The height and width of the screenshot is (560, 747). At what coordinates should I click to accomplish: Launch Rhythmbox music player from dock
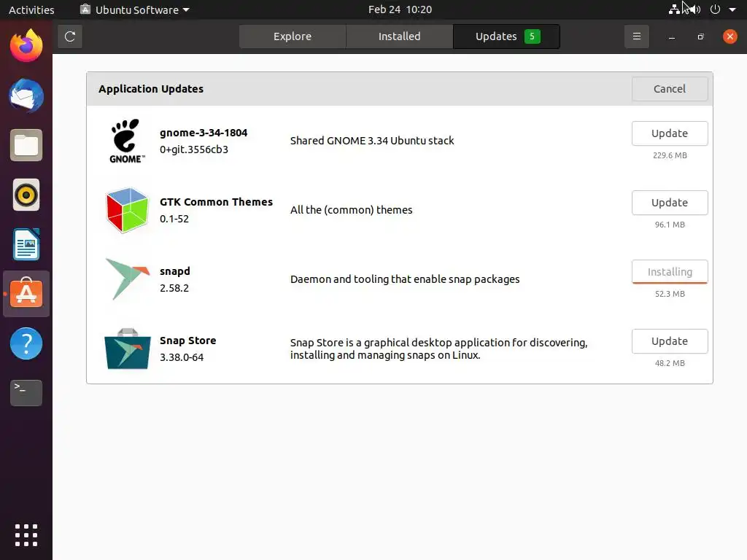click(x=26, y=195)
